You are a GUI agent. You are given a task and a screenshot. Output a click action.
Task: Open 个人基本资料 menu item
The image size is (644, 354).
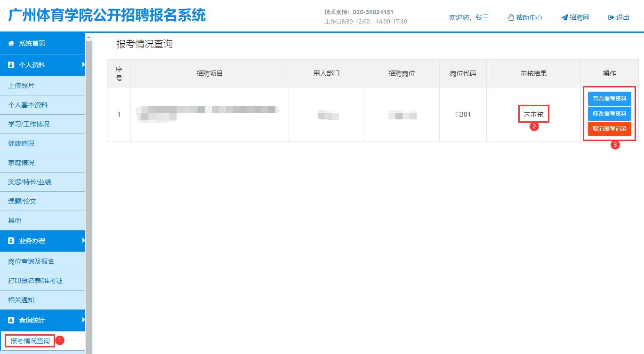click(x=28, y=105)
